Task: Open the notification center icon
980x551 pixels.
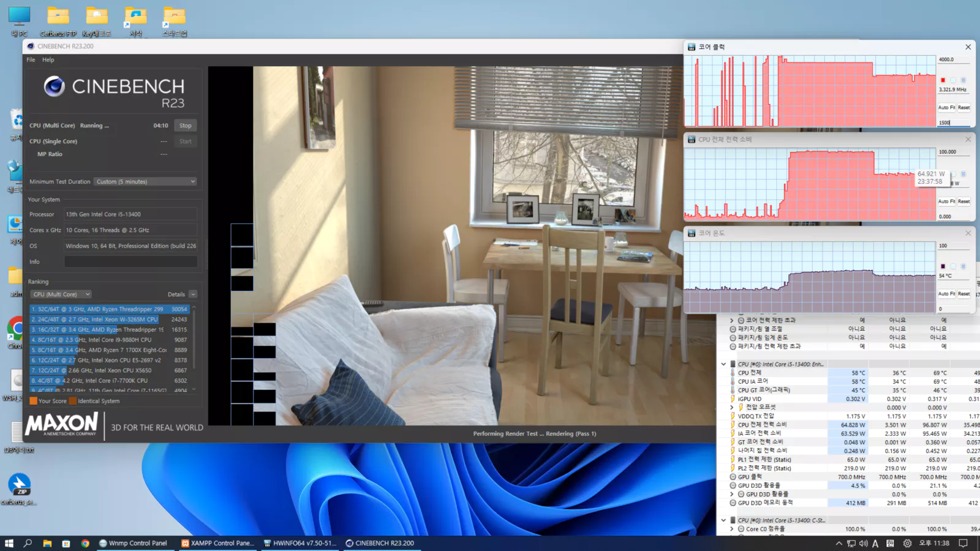Action: pyautogui.click(x=963, y=543)
